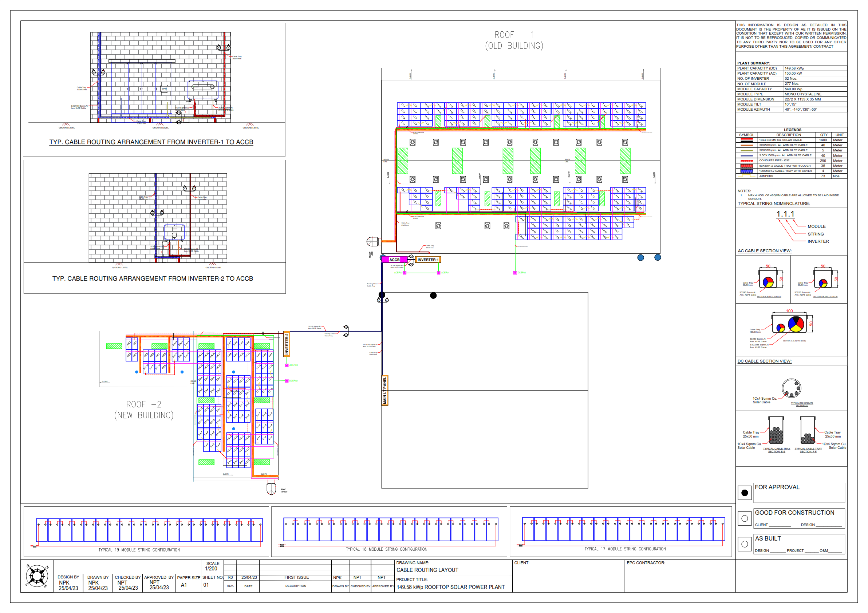
Task: Click the ACEP01 earth pit marker
Action: coord(438,273)
